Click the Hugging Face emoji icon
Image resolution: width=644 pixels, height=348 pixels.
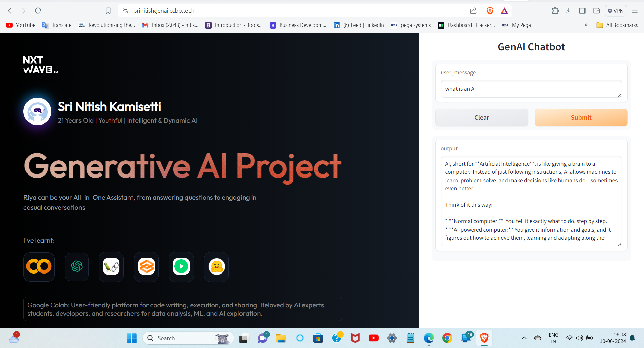coord(216,267)
